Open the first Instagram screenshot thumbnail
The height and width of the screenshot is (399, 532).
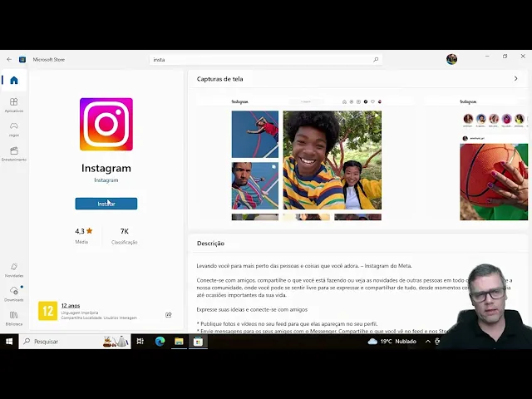[307, 158]
